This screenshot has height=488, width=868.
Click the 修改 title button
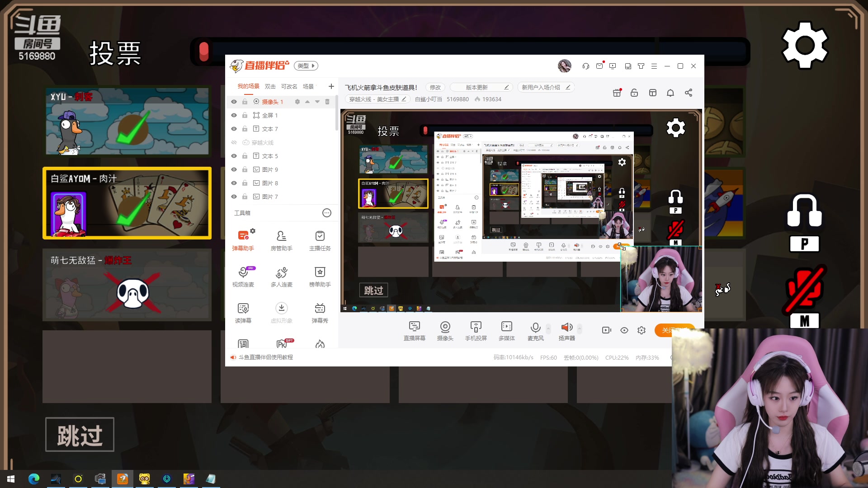tap(435, 87)
